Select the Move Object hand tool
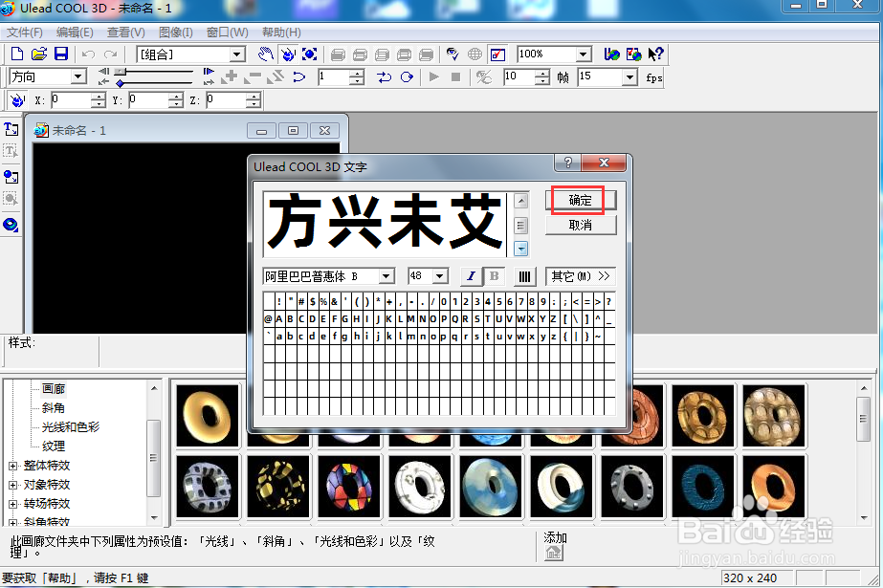 point(265,54)
